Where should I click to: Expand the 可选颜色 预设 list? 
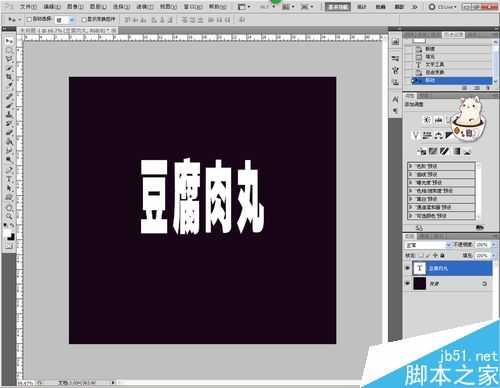[411, 216]
